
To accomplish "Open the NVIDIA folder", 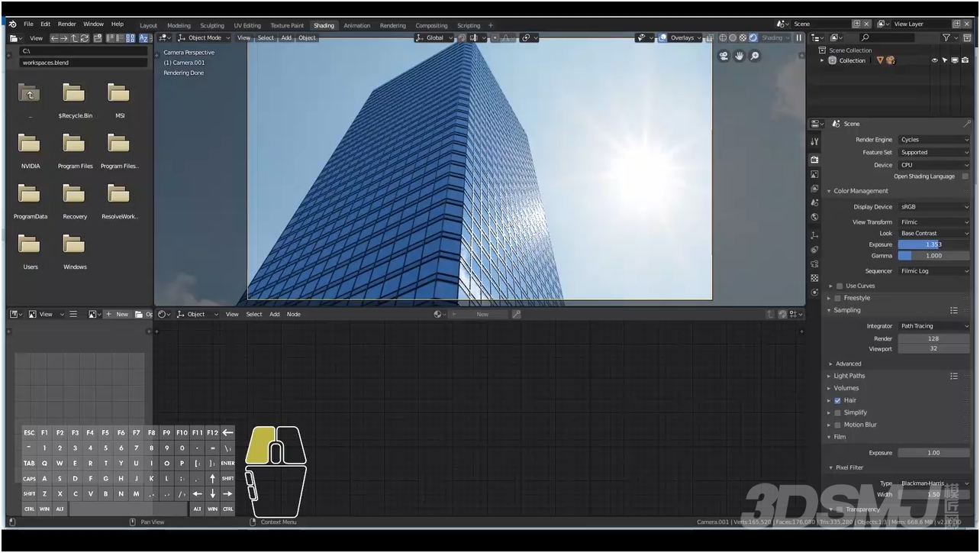I will (x=30, y=150).
